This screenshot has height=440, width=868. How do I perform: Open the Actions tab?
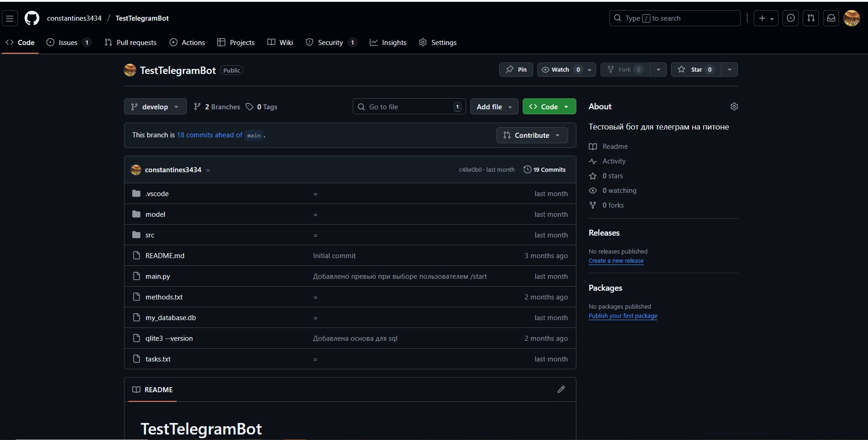[187, 42]
